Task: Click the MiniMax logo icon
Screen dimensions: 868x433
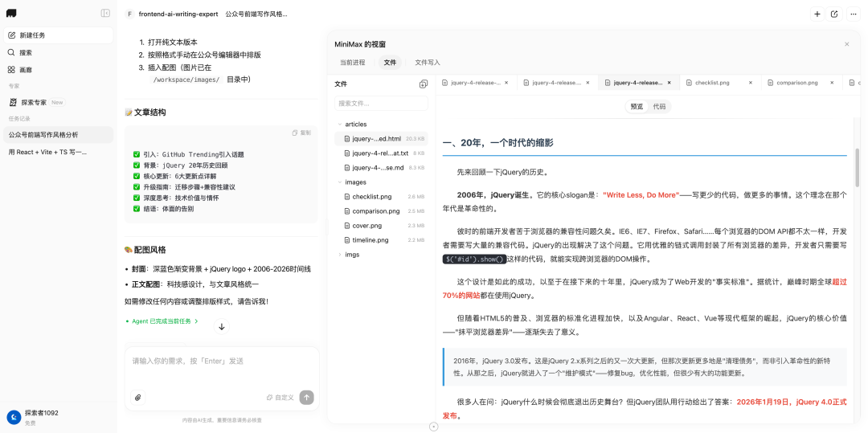Action: click(11, 14)
